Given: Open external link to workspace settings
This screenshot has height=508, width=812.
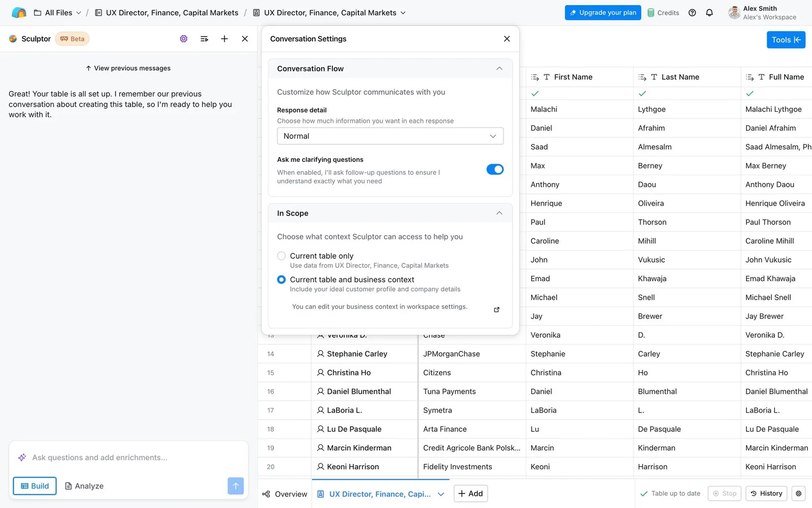Looking at the screenshot, I should pos(497,309).
